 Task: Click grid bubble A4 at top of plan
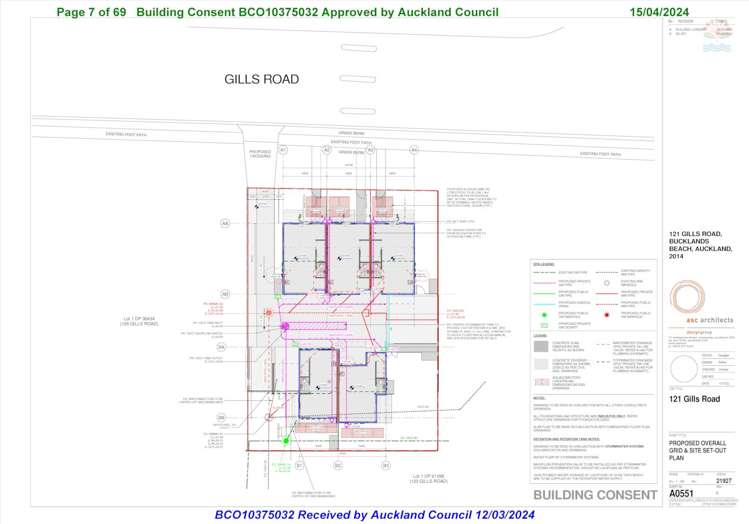[414, 150]
